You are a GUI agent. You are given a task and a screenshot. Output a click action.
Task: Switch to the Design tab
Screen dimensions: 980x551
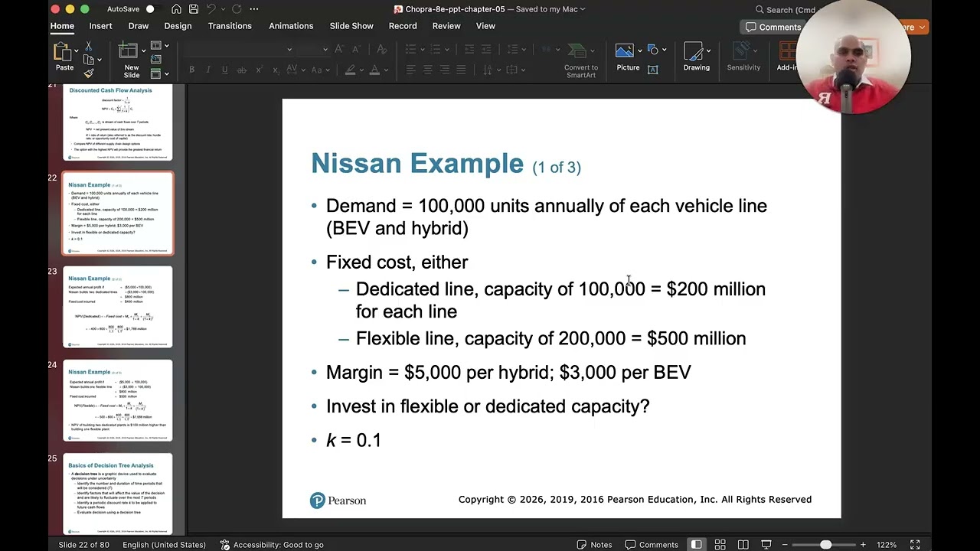point(178,26)
